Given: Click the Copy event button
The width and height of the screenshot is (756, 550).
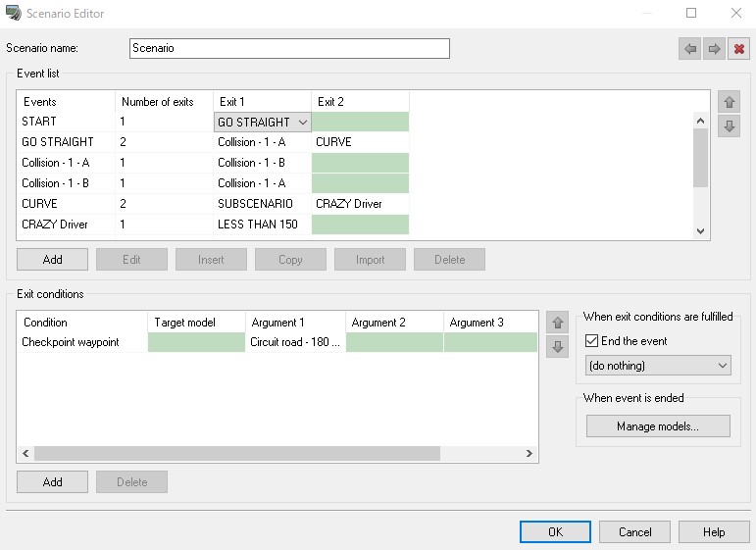Looking at the screenshot, I should 290,260.
